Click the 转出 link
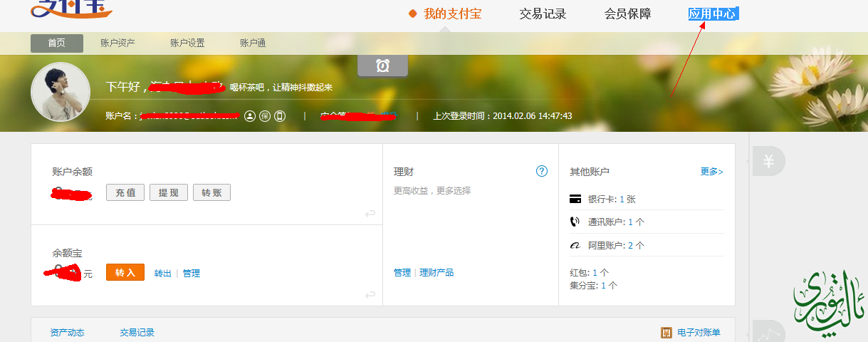This screenshot has height=342, width=868. (x=163, y=273)
